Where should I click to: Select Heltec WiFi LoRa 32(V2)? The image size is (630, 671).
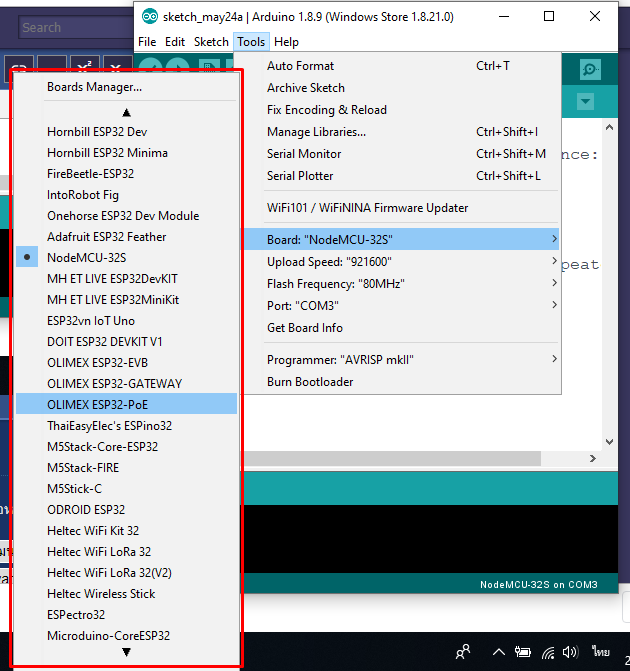click(x=126, y=572)
